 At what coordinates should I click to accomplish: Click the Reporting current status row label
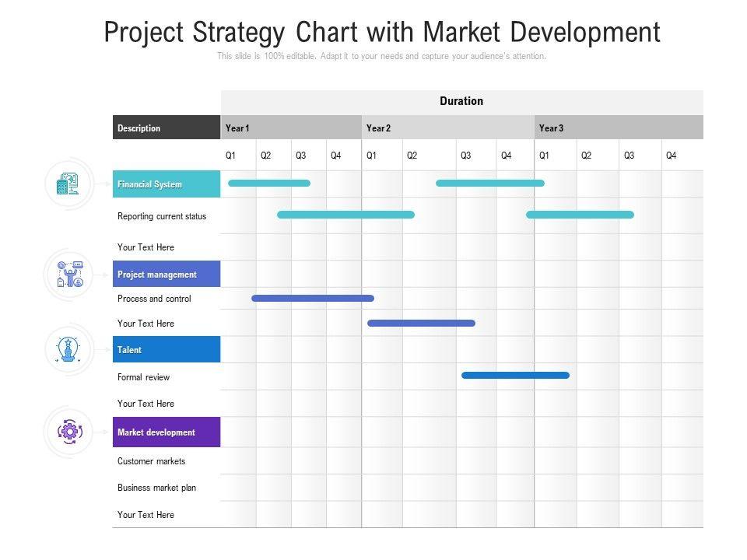tap(162, 216)
